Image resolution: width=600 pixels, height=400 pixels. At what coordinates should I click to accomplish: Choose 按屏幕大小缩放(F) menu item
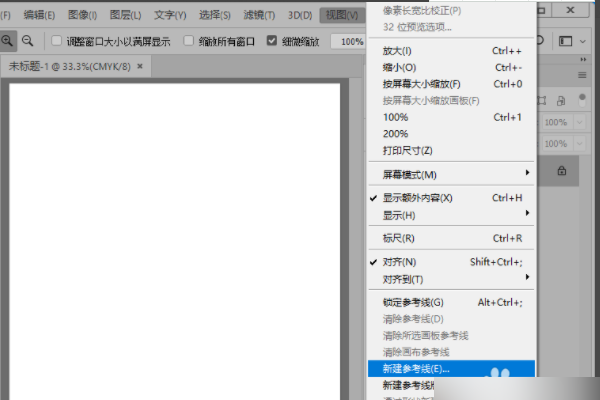452,84
